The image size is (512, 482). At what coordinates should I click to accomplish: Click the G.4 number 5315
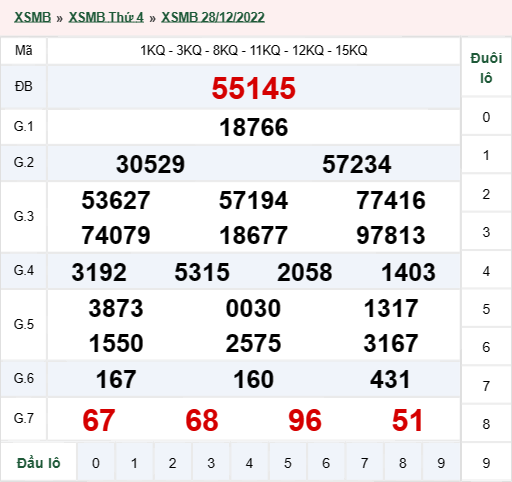pyautogui.click(x=202, y=272)
